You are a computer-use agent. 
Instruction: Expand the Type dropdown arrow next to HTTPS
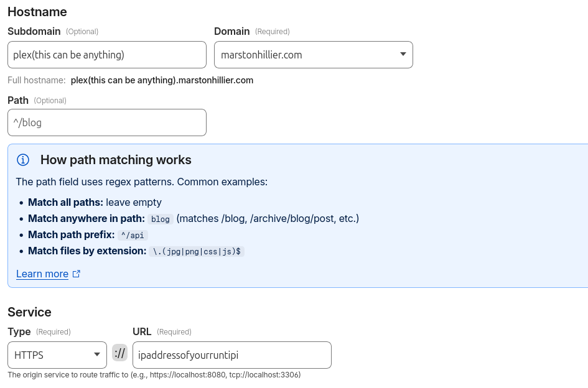[96, 354]
